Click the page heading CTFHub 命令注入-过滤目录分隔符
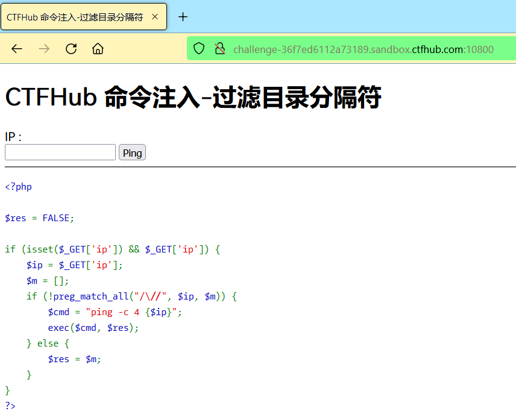The height and width of the screenshot is (420, 516). (193, 98)
